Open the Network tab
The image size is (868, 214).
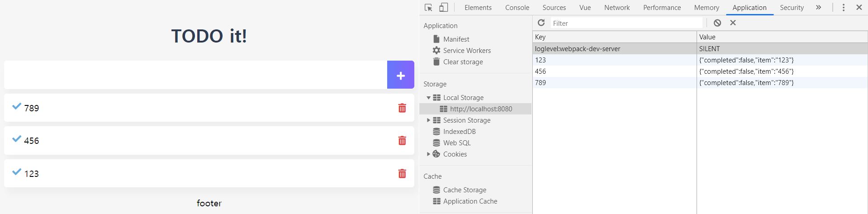point(617,8)
